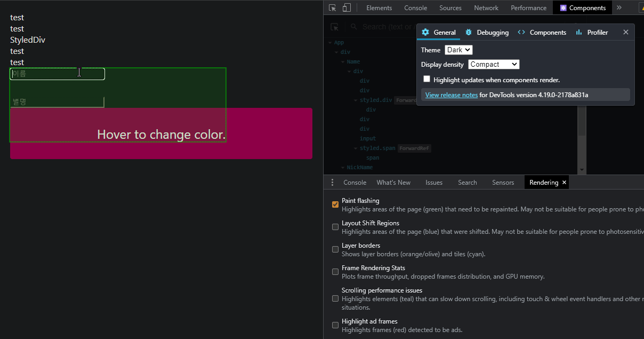
Task: Click the React logo on the Components tab
Action: (563, 8)
